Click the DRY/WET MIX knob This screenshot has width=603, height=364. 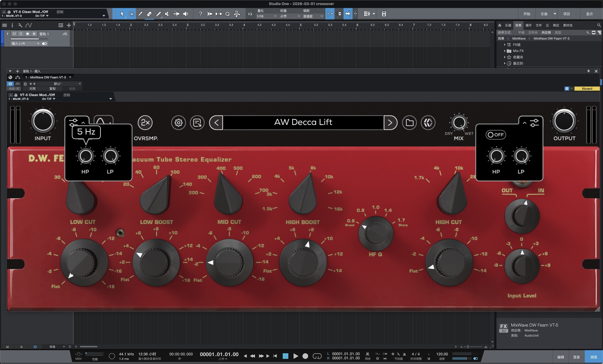[x=459, y=123]
